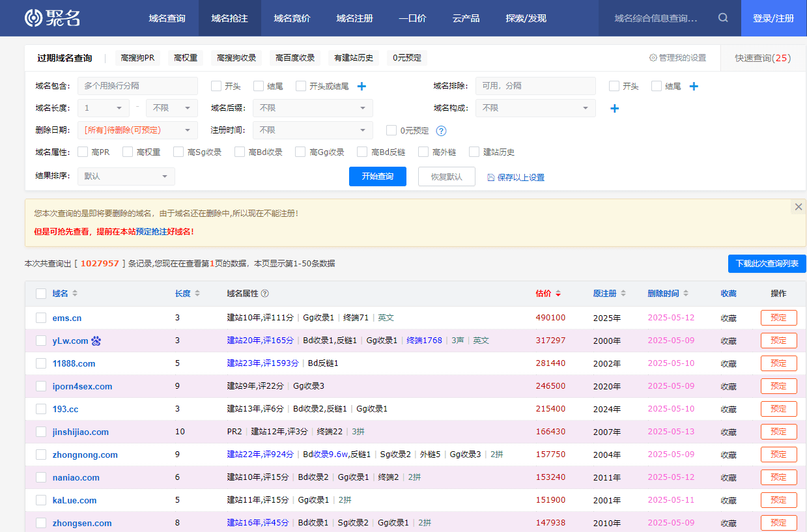Select all rows via the header checkbox
This screenshot has height=532, width=807.
click(41, 293)
